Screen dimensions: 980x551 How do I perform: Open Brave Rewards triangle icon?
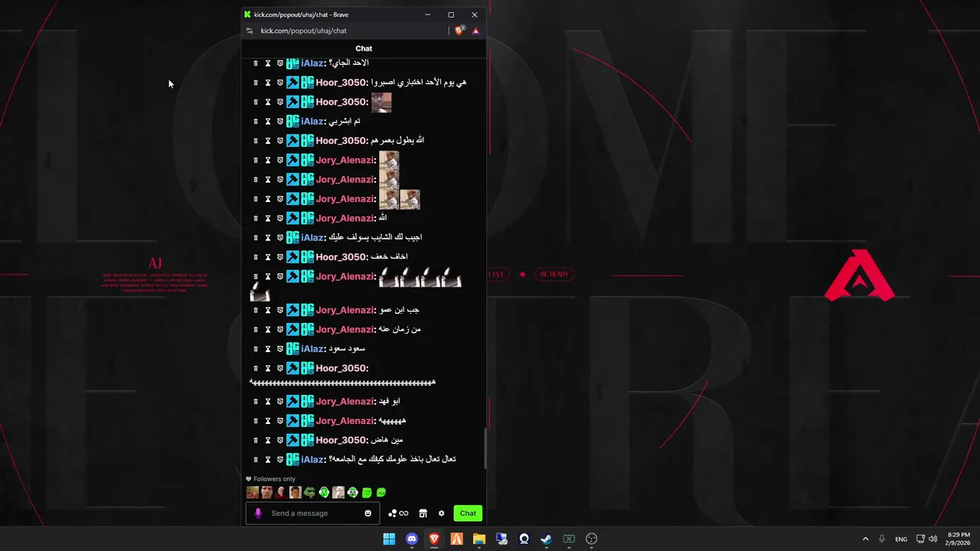475,31
